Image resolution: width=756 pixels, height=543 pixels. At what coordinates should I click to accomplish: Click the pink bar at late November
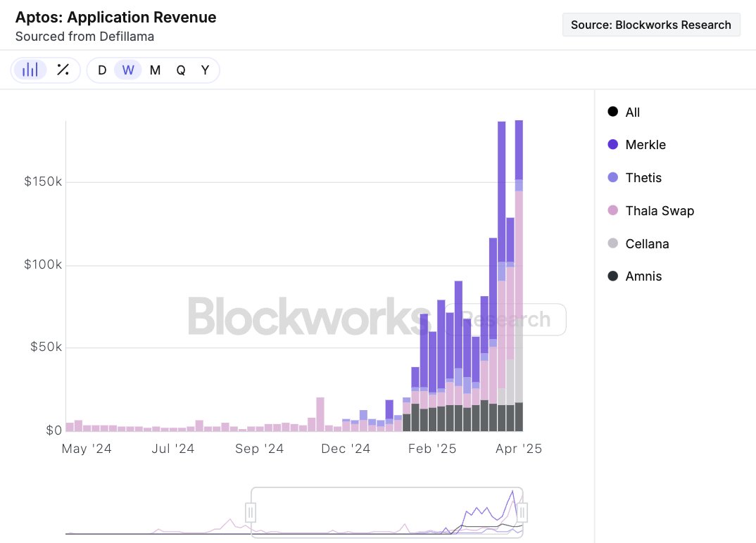pyautogui.click(x=320, y=415)
